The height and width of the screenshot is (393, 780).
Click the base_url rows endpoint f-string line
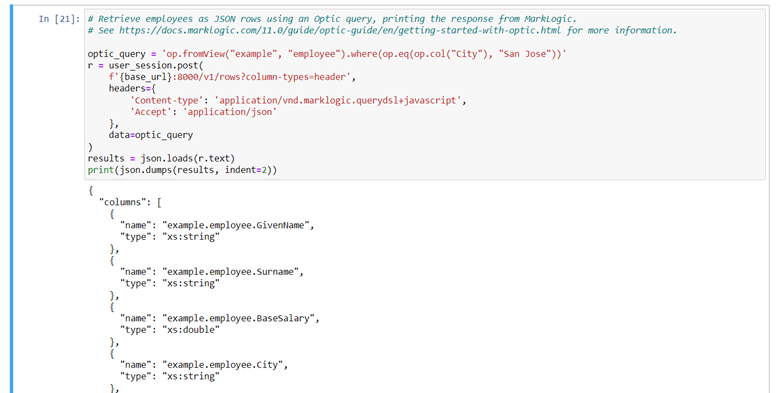[232, 77]
